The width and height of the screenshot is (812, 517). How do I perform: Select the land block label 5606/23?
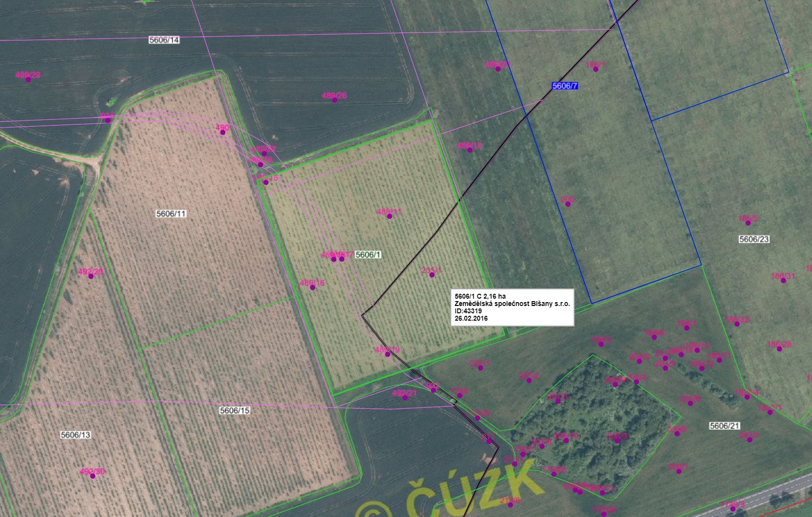(754, 239)
